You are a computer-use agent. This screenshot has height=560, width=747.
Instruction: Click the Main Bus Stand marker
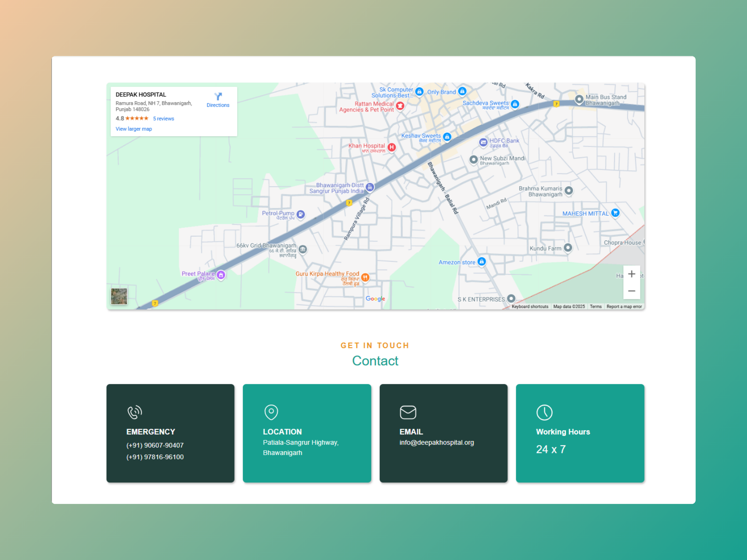click(x=579, y=99)
